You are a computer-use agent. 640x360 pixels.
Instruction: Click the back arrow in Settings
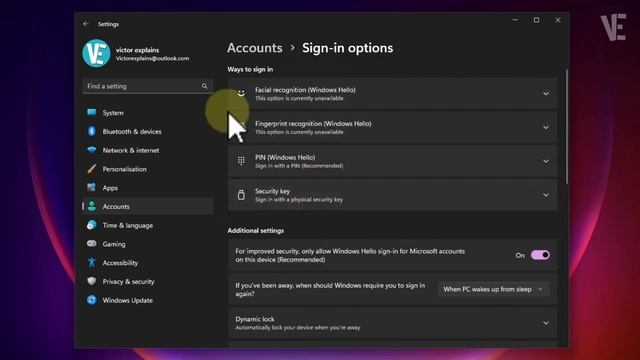pyautogui.click(x=86, y=24)
